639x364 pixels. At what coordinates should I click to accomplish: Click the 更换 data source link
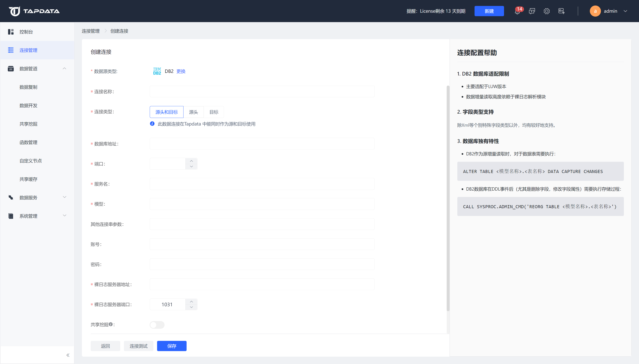tap(181, 71)
